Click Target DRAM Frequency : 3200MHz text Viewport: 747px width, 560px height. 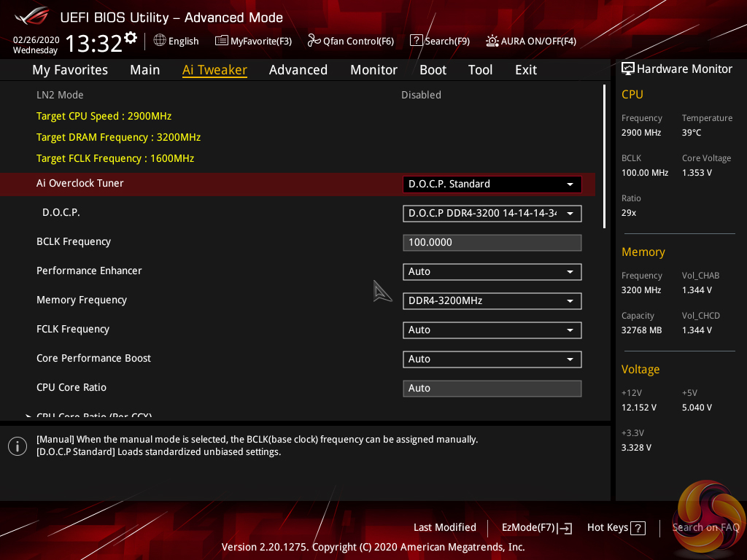coord(119,137)
